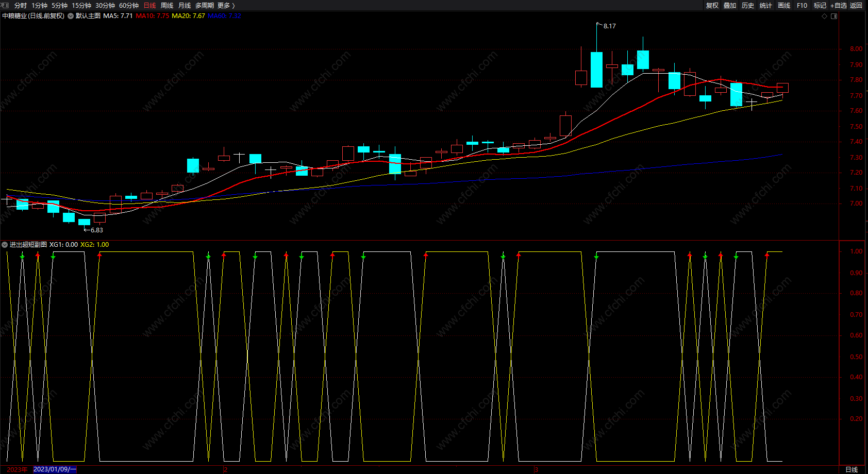Open 叠加 overlay comparison
The image size is (868, 474).
point(730,6)
